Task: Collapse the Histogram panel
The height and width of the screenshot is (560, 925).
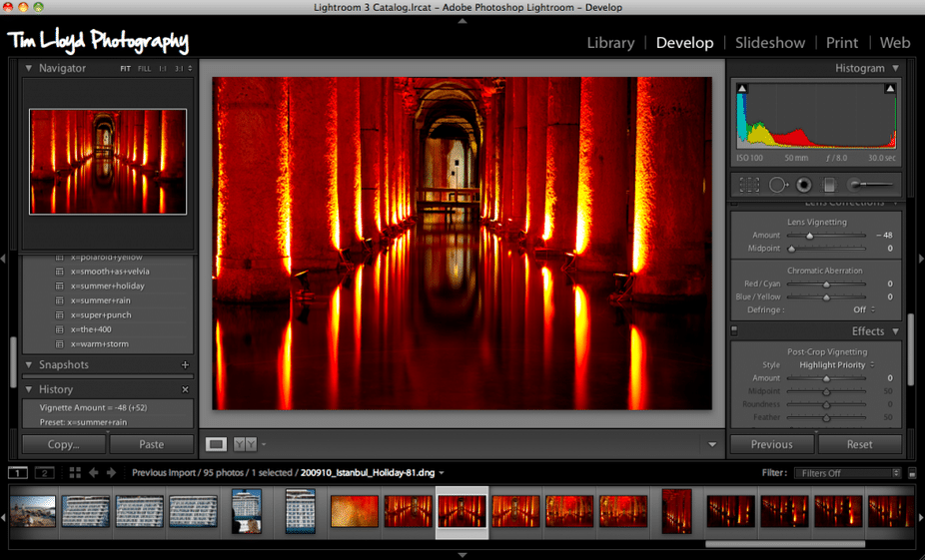Action: click(895, 69)
